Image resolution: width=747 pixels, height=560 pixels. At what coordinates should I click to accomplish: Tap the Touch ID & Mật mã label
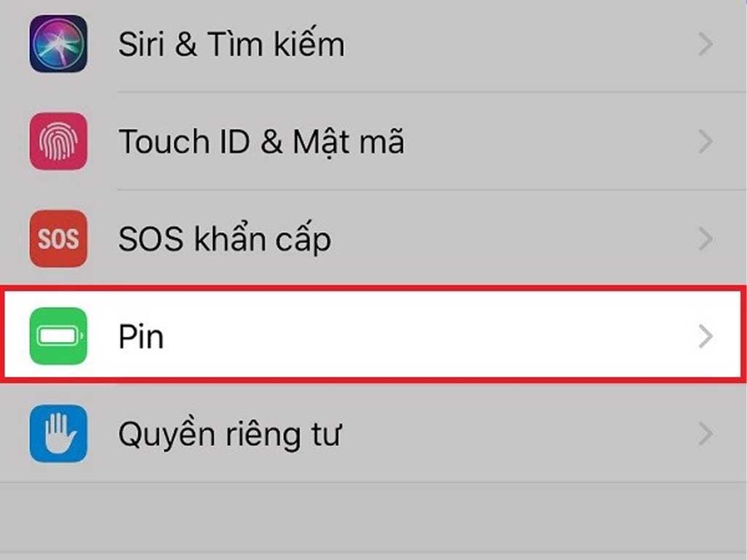pos(261,141)
